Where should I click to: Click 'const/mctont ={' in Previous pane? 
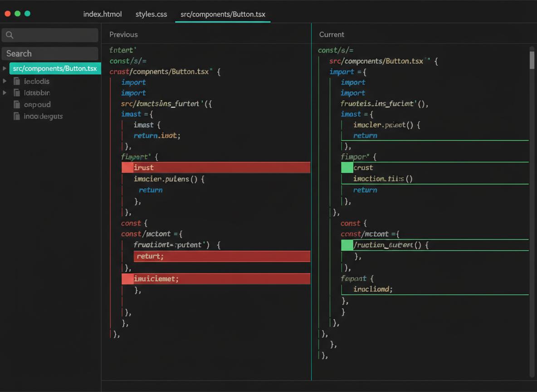152,234
